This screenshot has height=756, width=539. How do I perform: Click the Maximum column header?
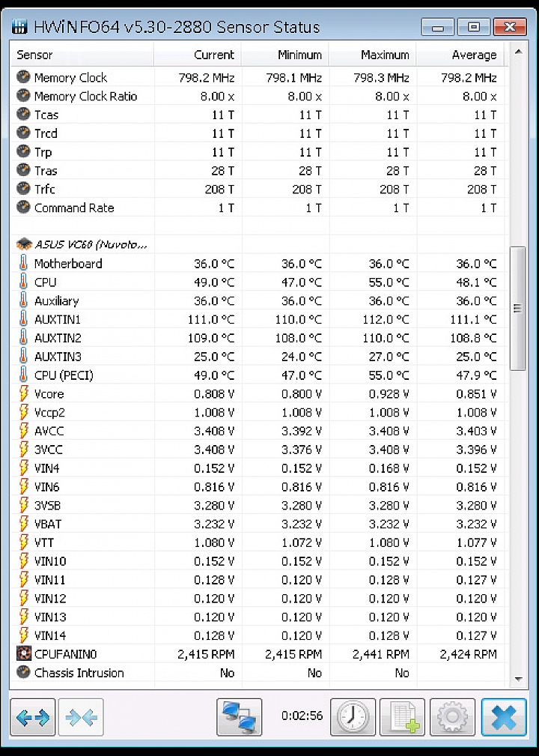373,55
